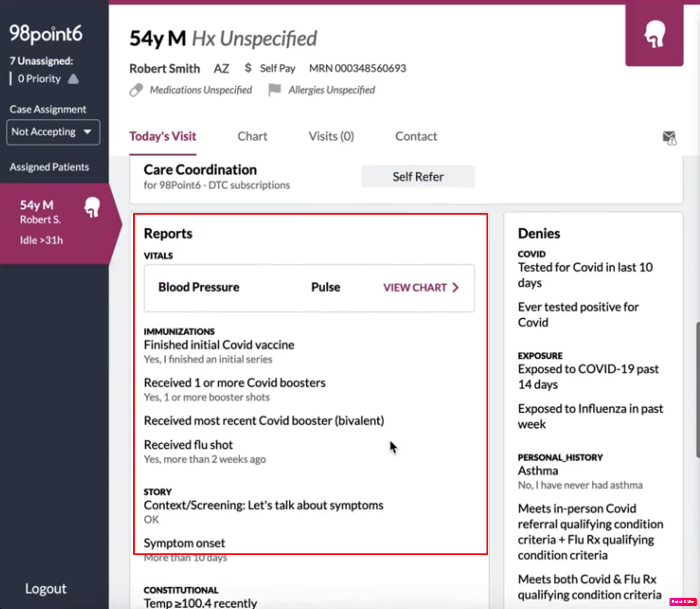Screen dimensions: 700x609
Task: Click the 98point6 logo
Action: click(x=46, y=33)
